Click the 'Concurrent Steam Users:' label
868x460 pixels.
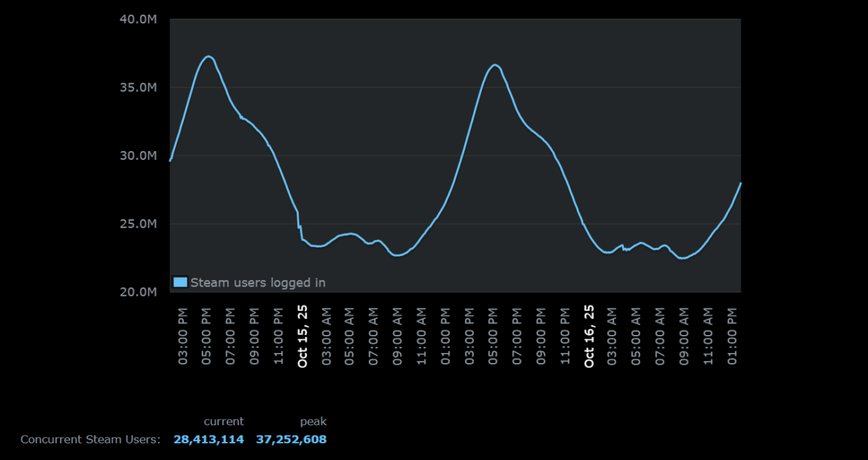pos(90,439)
